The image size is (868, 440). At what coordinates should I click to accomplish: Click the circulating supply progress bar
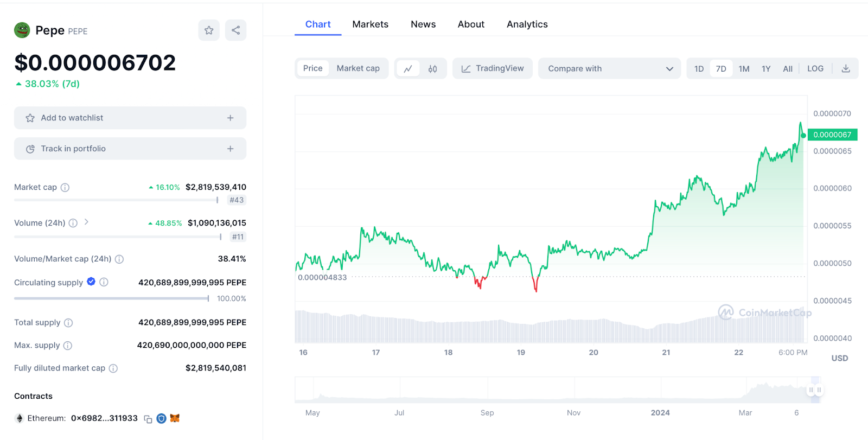point(112,298)
